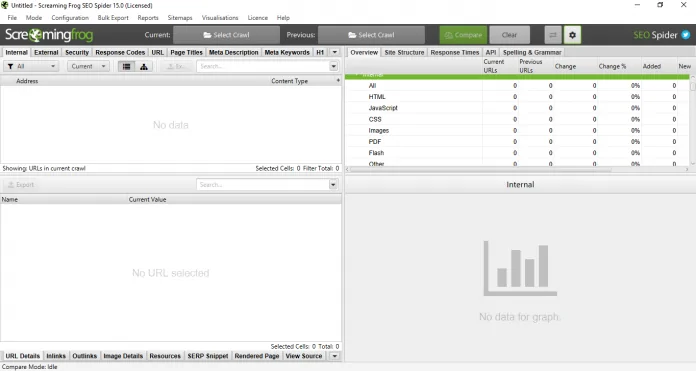This screenshot has height=371, width=696.
Task: Open the Image Details bottom tab
Action: click(x=123, y=356)
